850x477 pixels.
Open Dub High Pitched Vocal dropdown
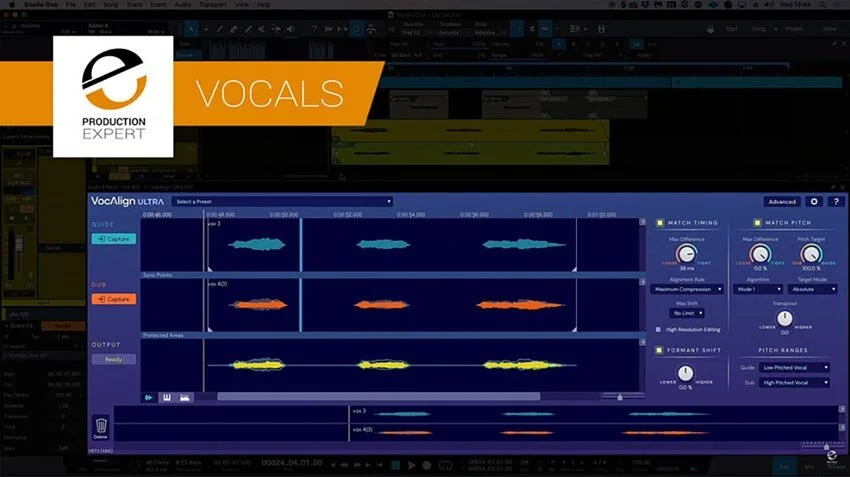click(794, 383)
